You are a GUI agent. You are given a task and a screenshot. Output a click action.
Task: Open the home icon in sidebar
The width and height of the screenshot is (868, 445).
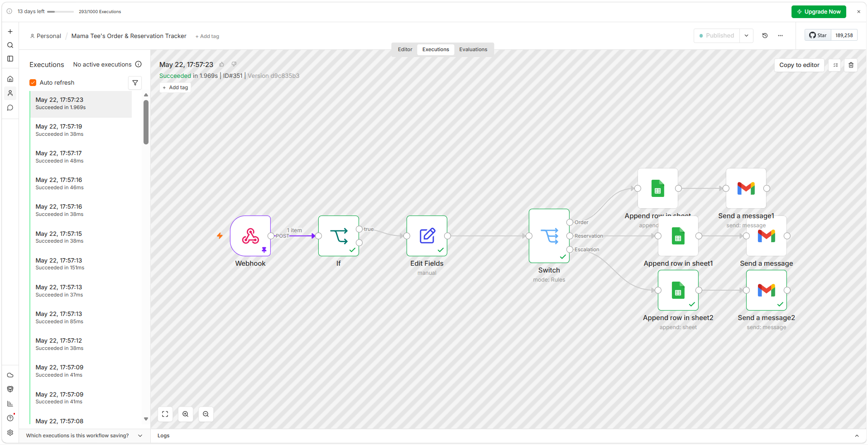(10, 79)
